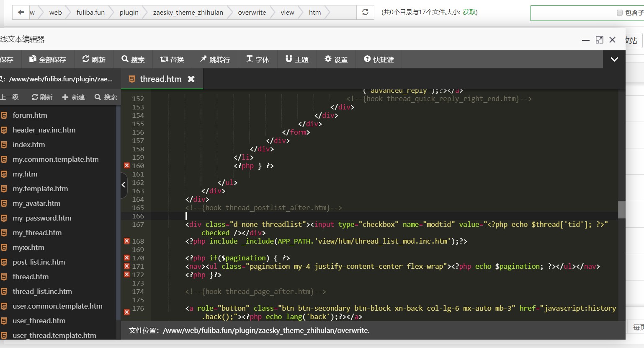Click the error marker on line 176
The width and height of the screenshot is (644, 348).
(126, 312)
